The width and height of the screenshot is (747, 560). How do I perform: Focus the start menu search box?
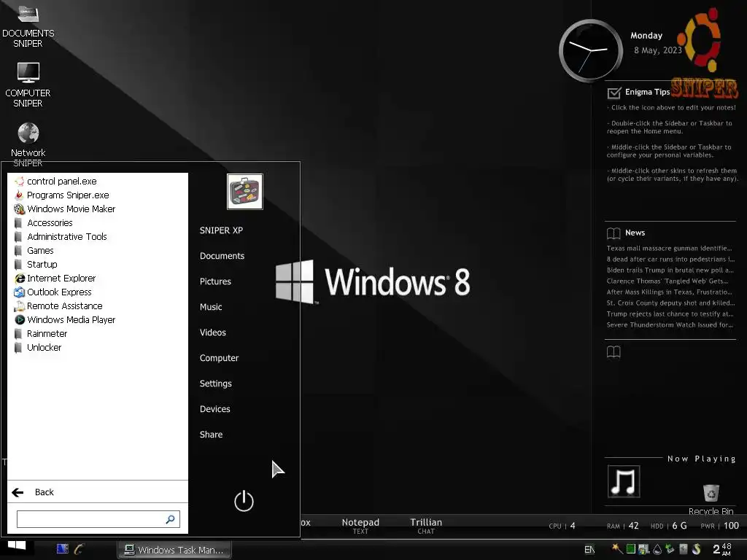[98, 519]
